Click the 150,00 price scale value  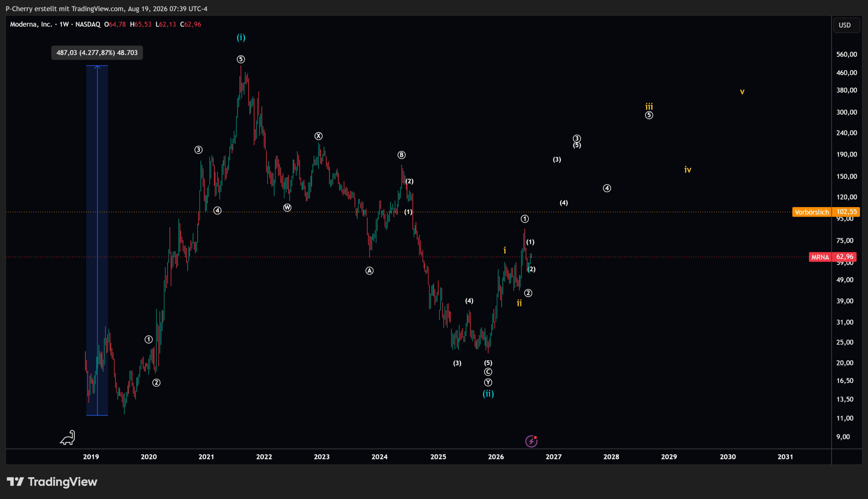tap(846, 177)
